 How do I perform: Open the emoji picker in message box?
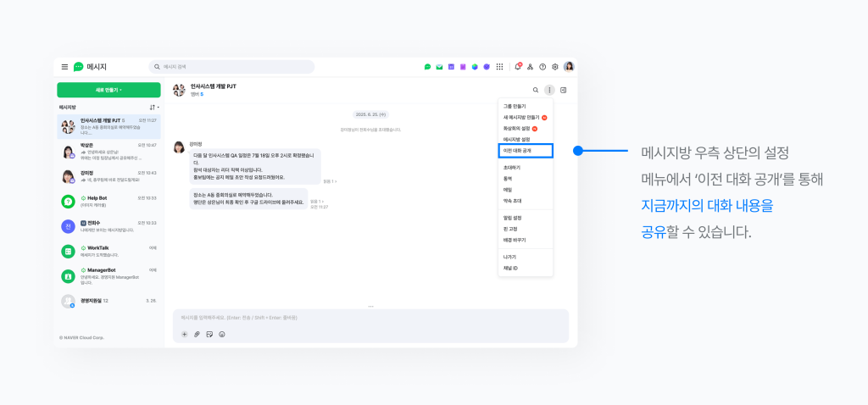click(222, 334)
